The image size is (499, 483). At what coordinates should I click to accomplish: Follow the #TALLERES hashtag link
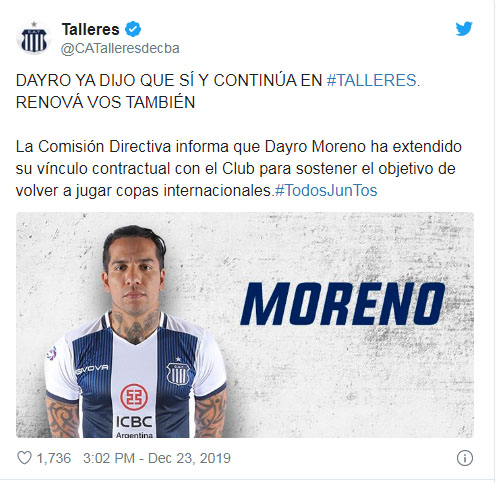[x=373, y=80]
